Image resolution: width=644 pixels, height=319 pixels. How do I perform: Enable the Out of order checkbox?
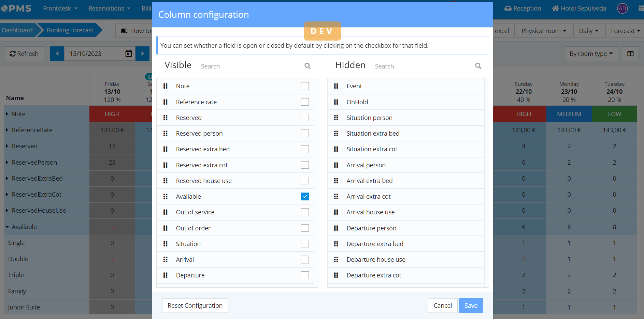[x=305, y=228]
